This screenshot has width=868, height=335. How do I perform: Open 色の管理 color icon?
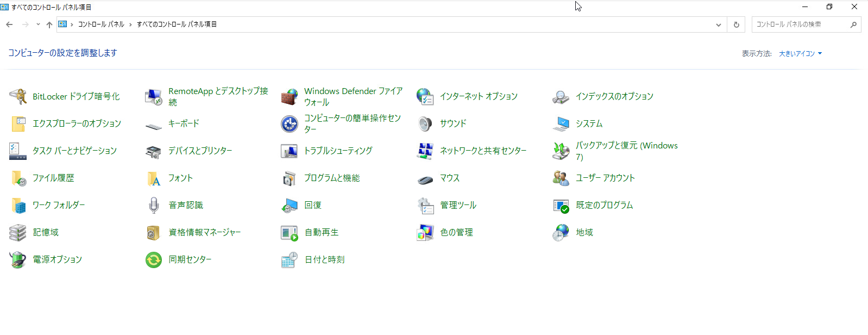(425, 233)
